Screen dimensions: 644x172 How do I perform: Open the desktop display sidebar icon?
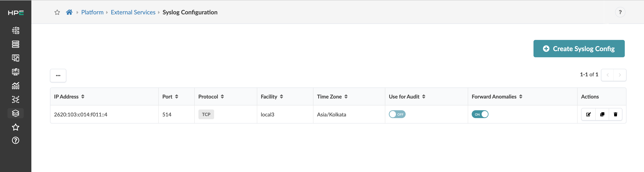pos(15,72)
